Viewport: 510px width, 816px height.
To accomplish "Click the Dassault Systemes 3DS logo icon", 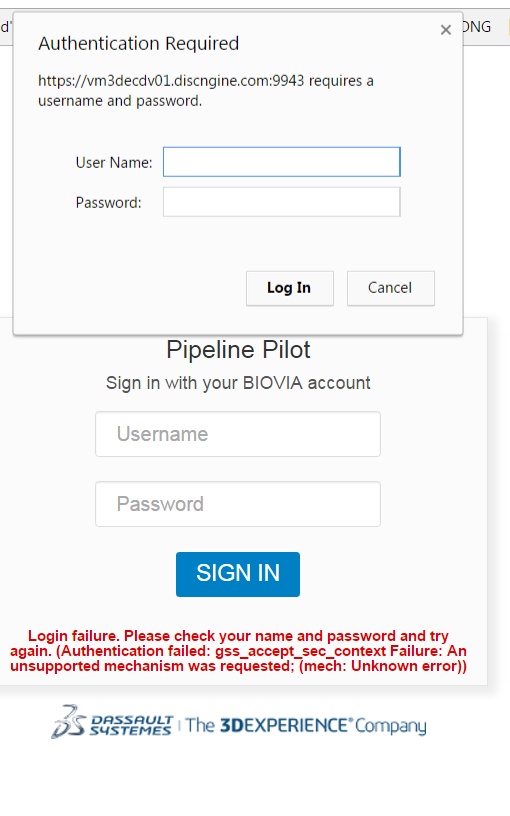I will coord(68,722).
